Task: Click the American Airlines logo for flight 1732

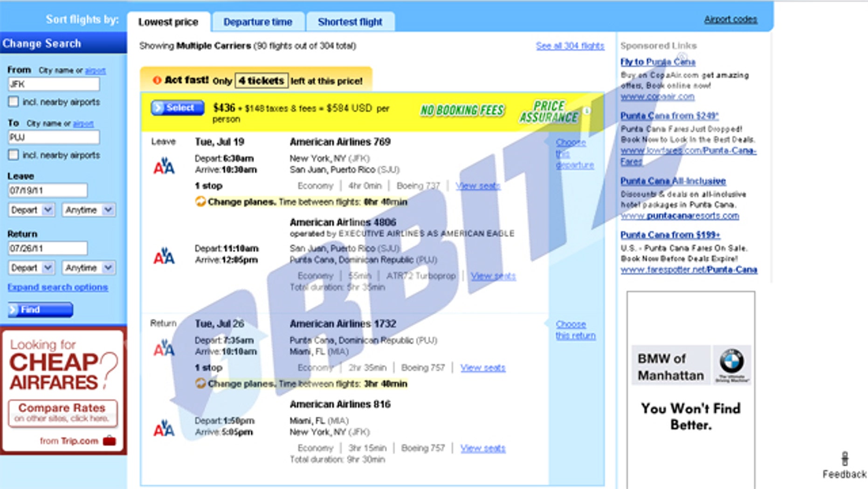Action: (x=164, y=348)
